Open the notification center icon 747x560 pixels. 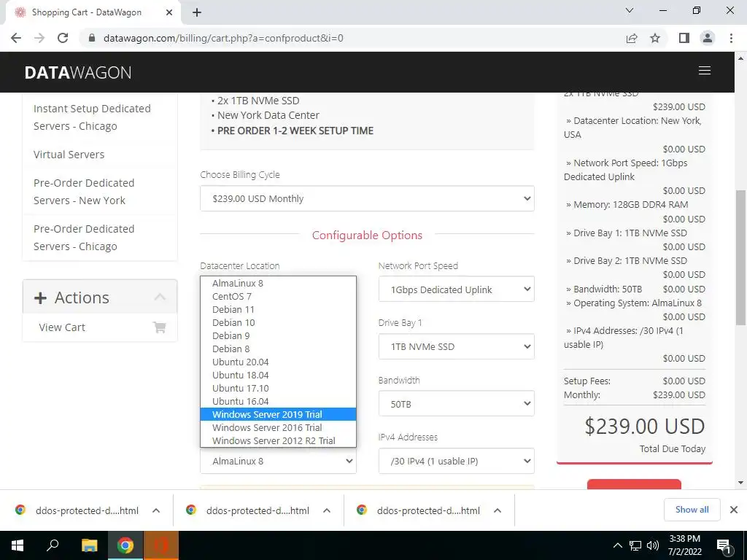tap(724, 545)
